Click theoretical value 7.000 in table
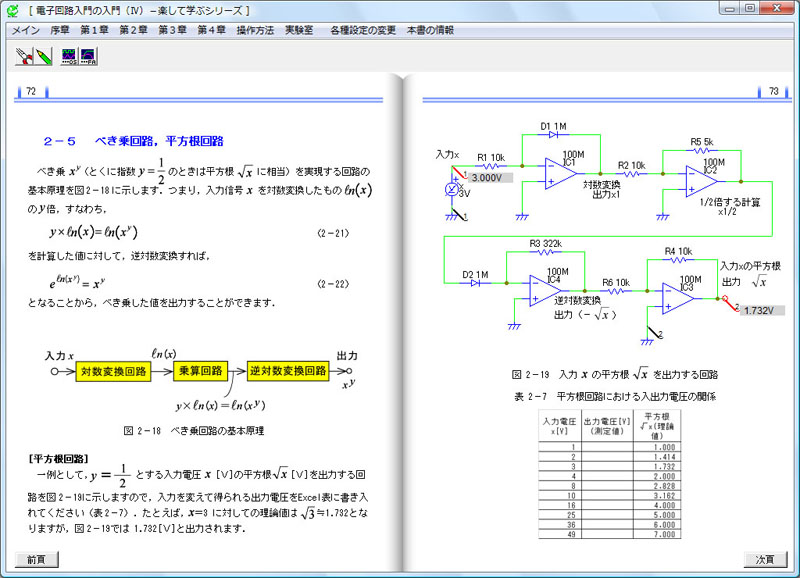Viewport: 800px width, 578px height. (665, 534)
